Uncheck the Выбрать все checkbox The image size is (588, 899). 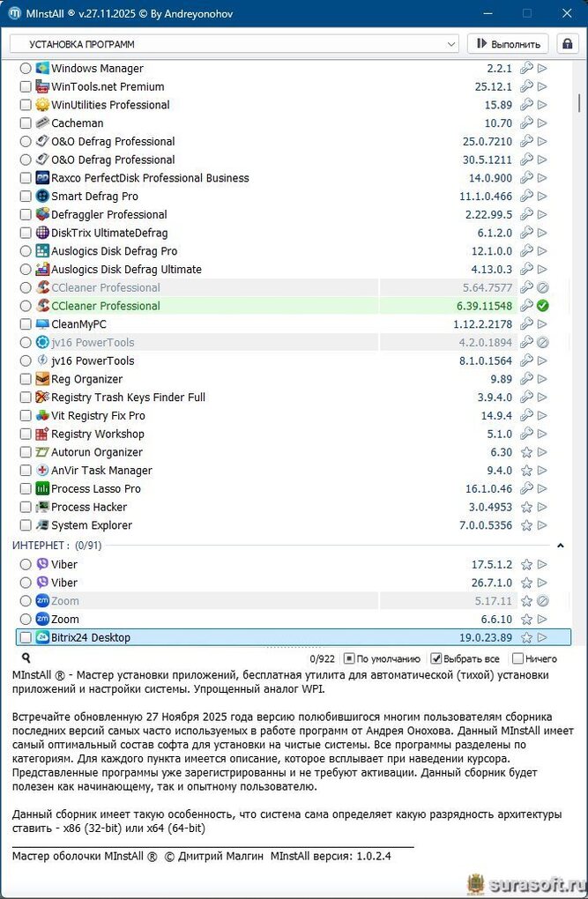coord(436,658)
